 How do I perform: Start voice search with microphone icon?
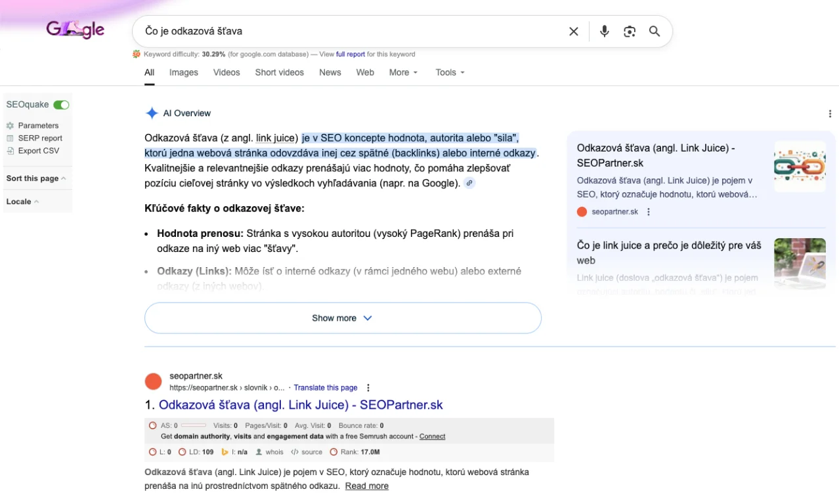(x=604, y=31)
